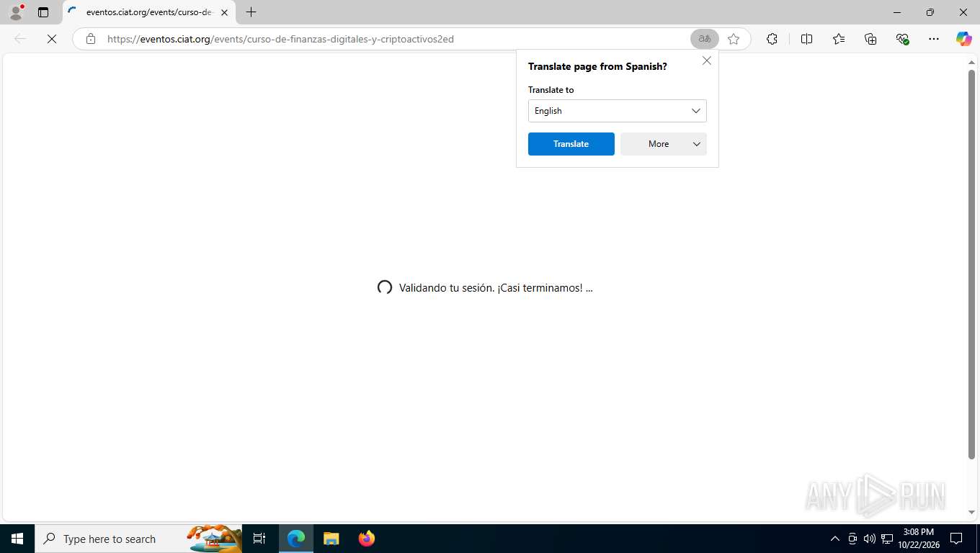Click the translate icon in address bar
This screenshot has width=980, height=553.
click(x=705, y=39)
